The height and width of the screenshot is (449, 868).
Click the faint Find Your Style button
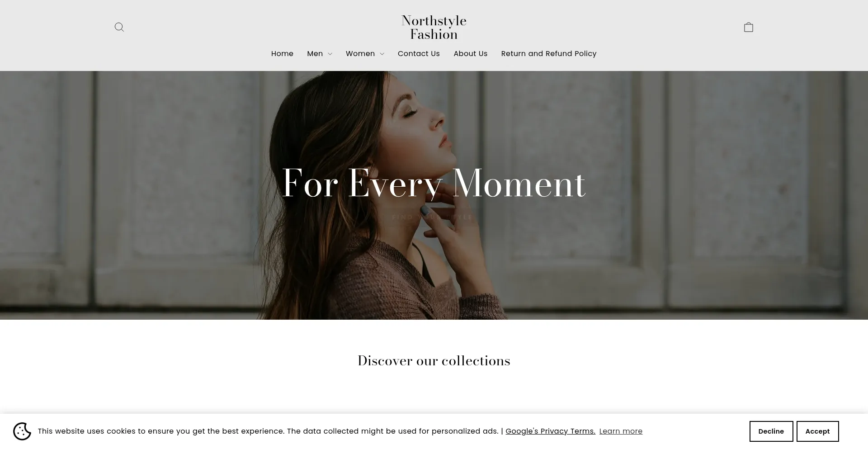[433, 217]
